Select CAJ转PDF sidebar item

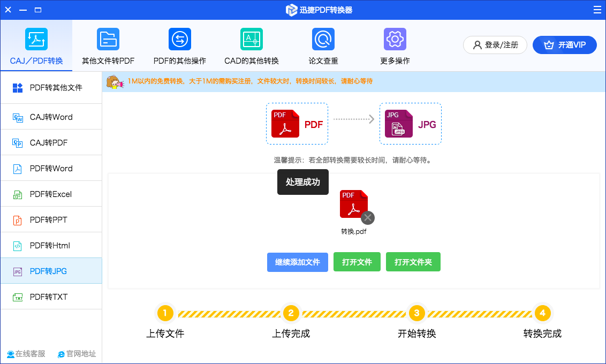coord(51,142)
